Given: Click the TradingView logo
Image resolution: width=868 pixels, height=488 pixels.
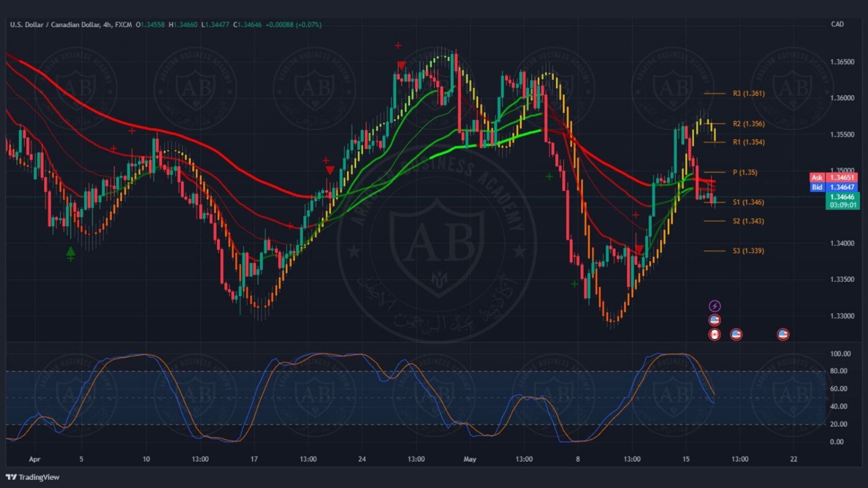Looking at the screenshot, I should point(32,477).
